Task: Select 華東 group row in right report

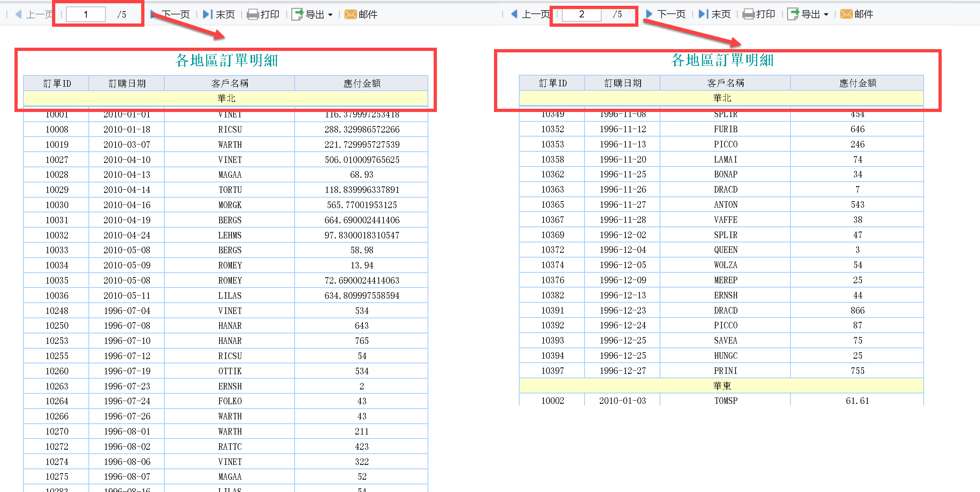Action: tap(721, 385)
